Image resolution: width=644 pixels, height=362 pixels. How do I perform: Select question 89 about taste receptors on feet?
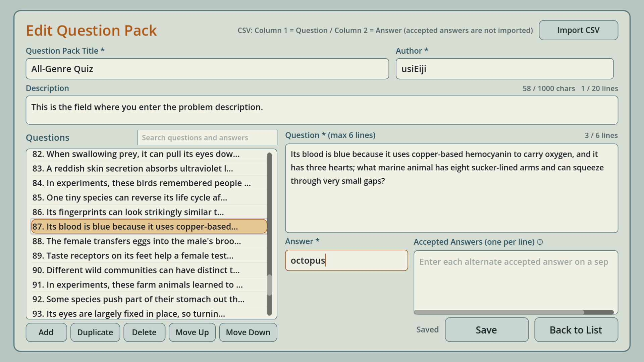pyautogui.click(x=149, y=256)
